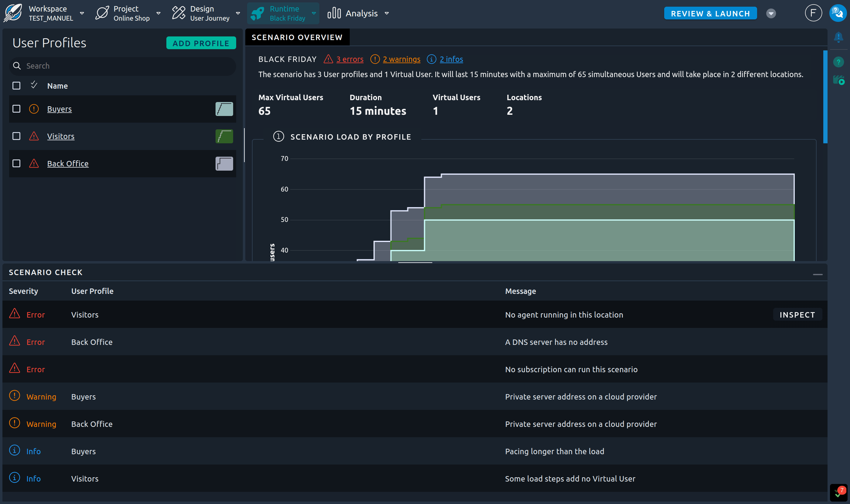The image size is (850, 504).
Task: Expand the Workspace TEST_MANUEL dropdown
Action: click(x=82, y=13)
